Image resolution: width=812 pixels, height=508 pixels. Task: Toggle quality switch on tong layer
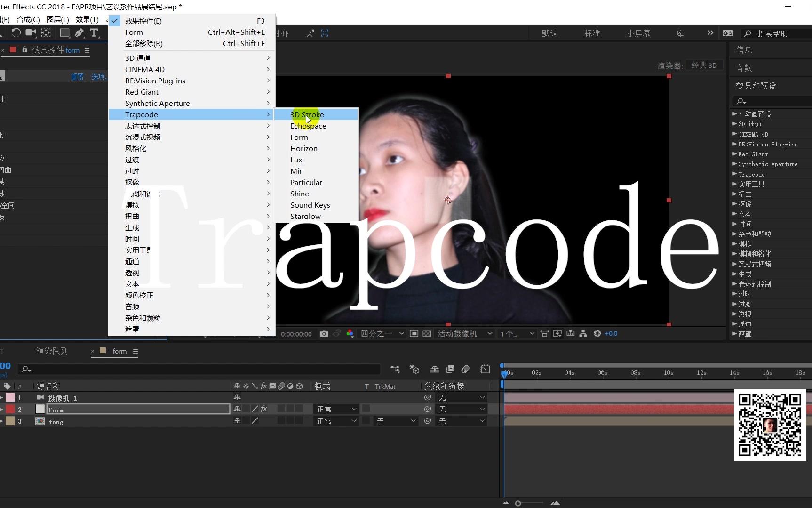point(255,421)
